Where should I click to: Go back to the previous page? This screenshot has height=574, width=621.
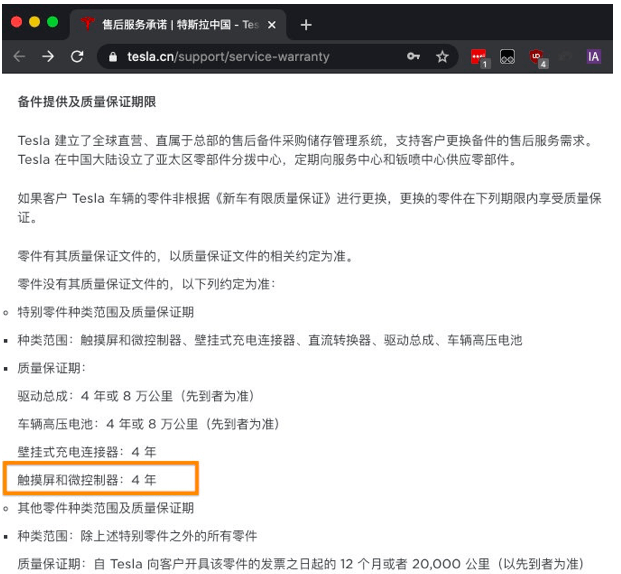pyautogui.click(x=19, y=57)
